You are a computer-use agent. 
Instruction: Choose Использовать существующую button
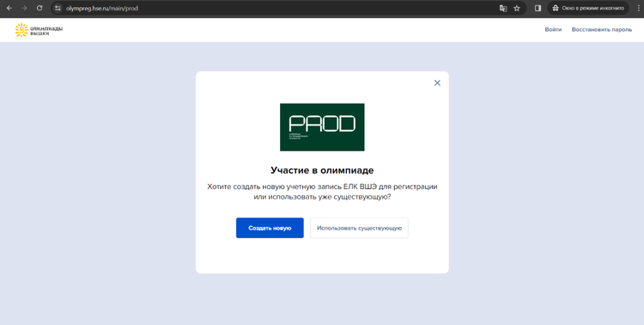[x=360, y=228]
